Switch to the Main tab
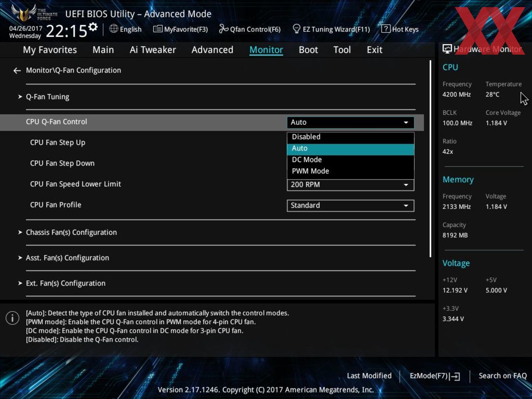532x399 pixels. click(x=103, y=50)
